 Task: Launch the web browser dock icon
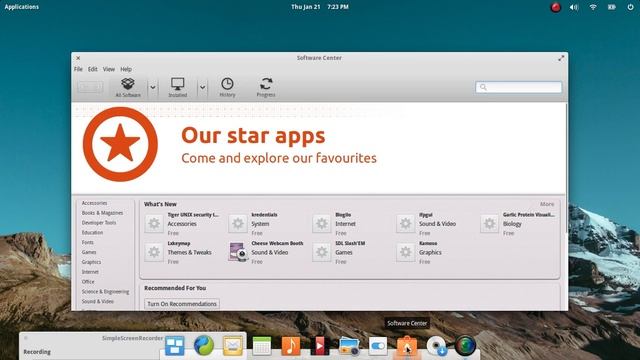click(x=204, y=346)
